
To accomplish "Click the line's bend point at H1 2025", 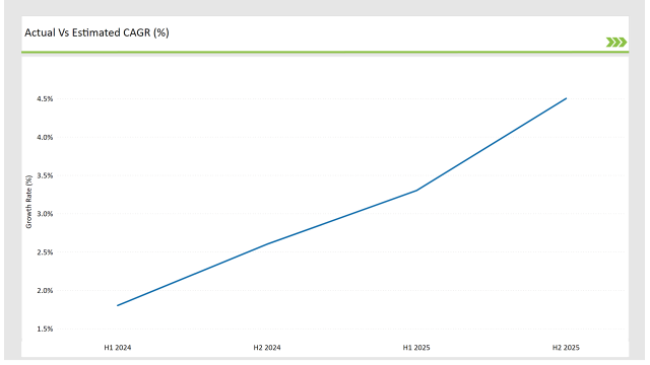I will click(416, 191).
